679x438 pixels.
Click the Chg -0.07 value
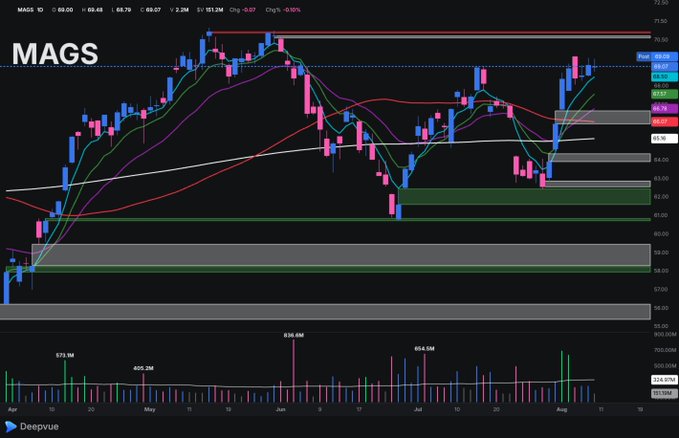[249, 10]
